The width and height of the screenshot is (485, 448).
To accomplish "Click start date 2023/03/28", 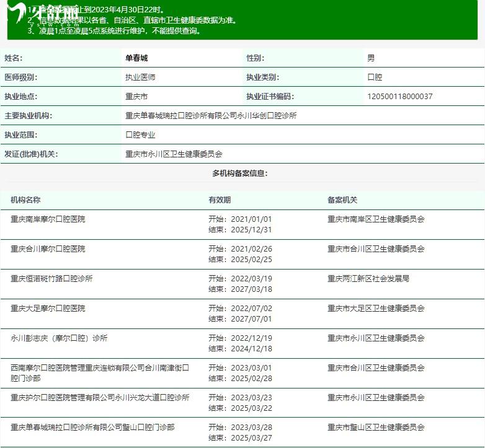I will coord(251,427).
